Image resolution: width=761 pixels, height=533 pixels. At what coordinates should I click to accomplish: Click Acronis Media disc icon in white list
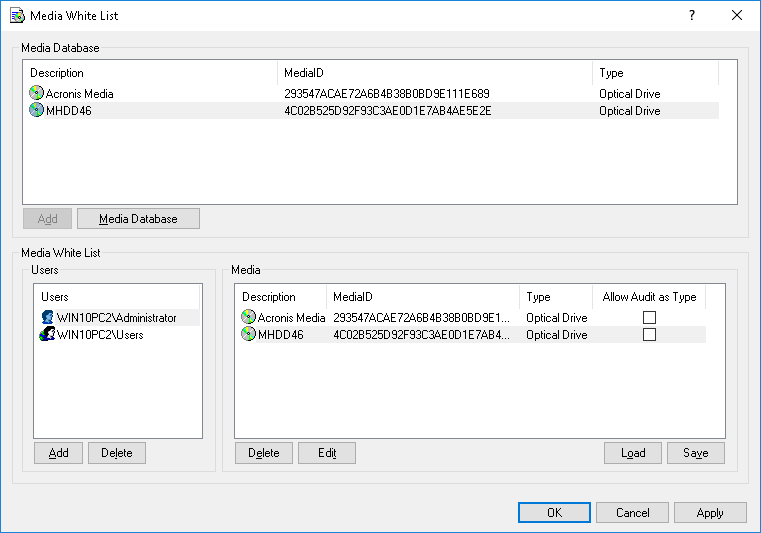tap(249, 317)
